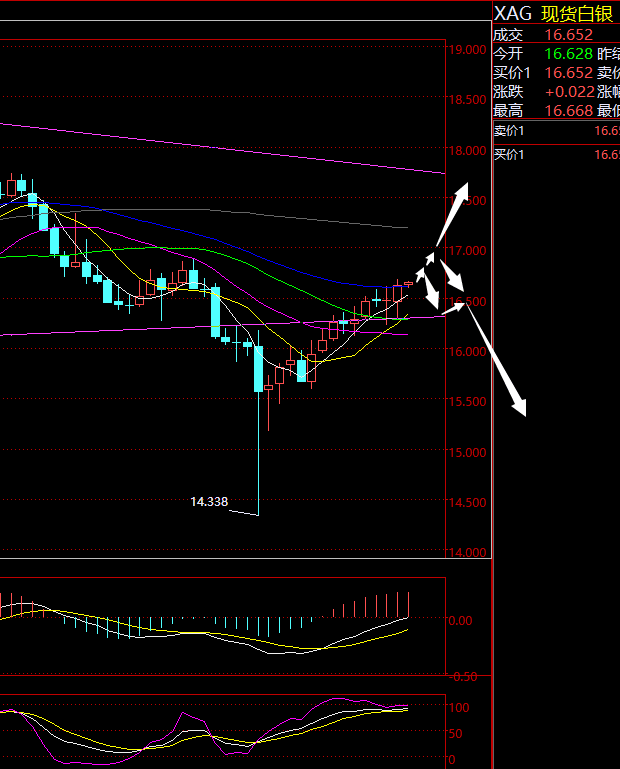
Task: Click the 18.500 price axis label
Action: coord(467,100)
